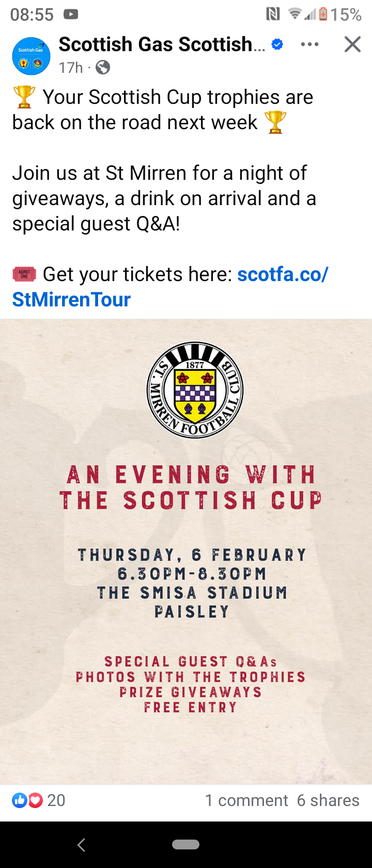The width and height of the screenshot is (372, 868).
Task: Tap the YouTube status bar notification icon
Action: (71, 14)
